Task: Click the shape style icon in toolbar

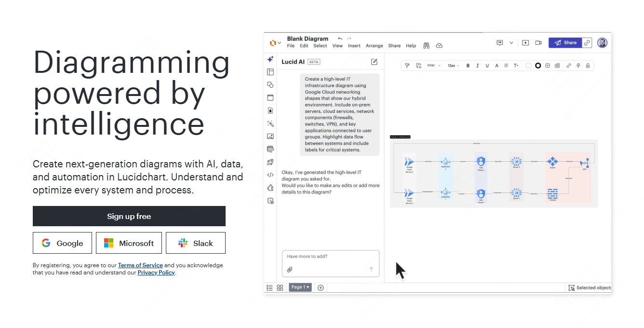Action: [x=557, y=66]
